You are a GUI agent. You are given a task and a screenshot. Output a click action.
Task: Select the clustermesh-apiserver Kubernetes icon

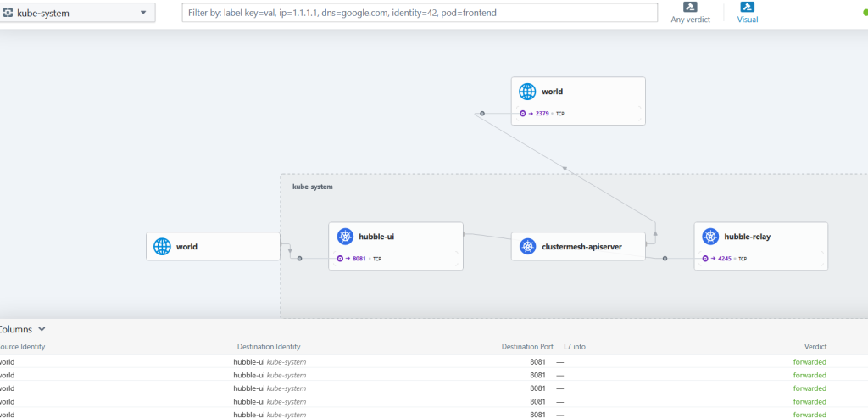click(527, 247)
